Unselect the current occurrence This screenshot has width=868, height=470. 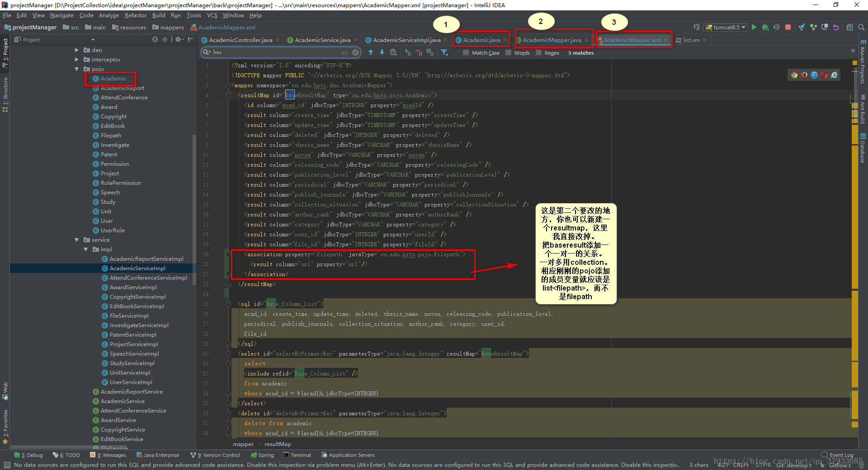pyautogui.click(x=419, y=52)
